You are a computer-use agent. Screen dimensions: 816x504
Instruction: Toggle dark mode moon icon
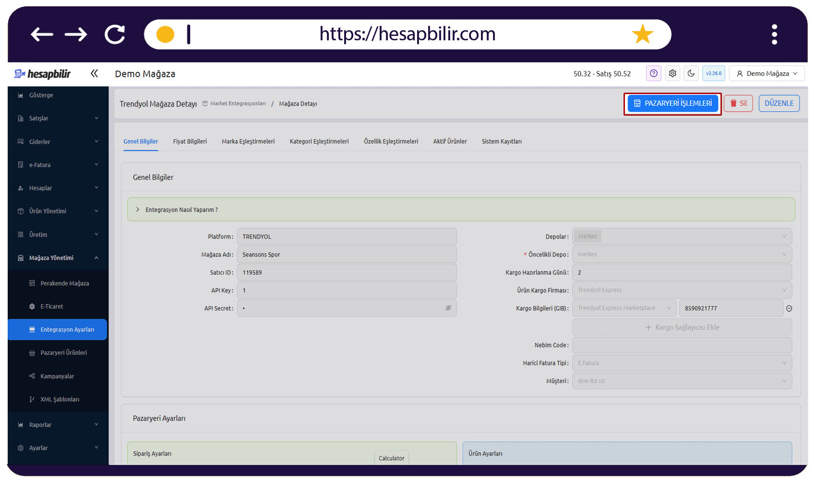[x=691, y=73]
